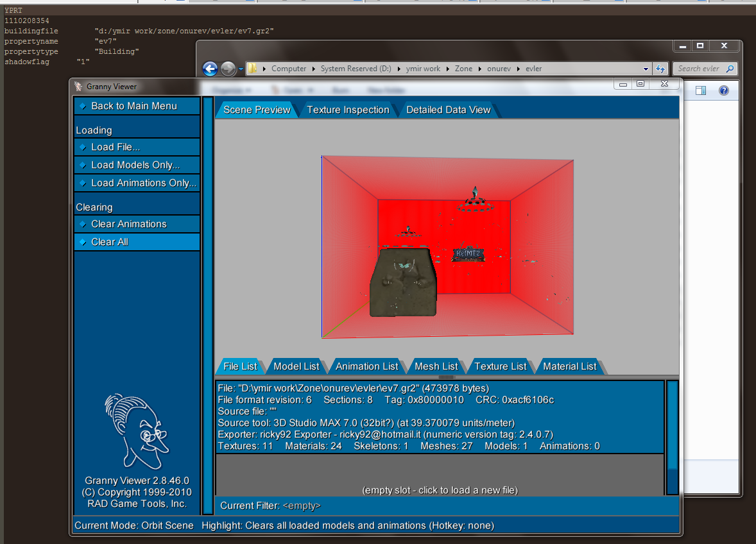Switch to Scene Preview tab
The image size is (756, 544).
pyautogui.click(x=257, y=110)
